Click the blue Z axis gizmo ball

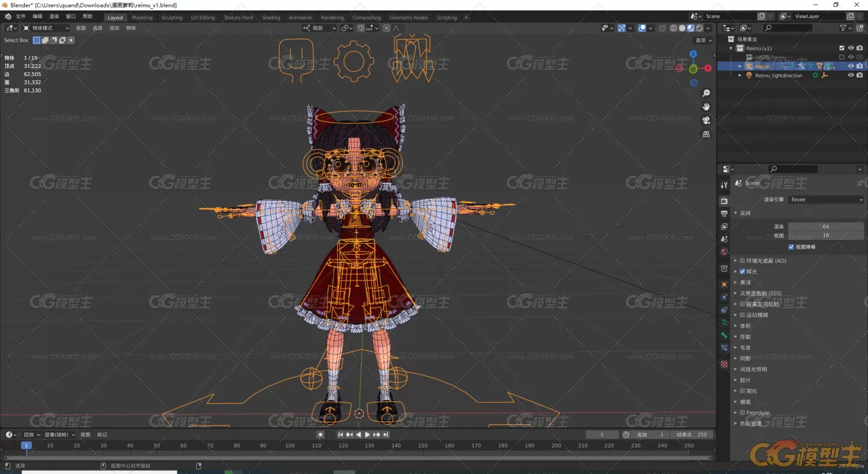click(693, 54)
